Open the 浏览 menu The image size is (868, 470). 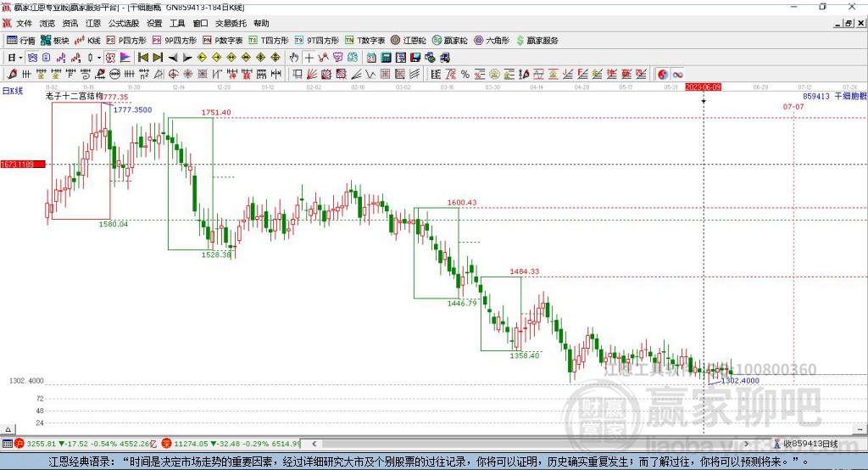47,23
